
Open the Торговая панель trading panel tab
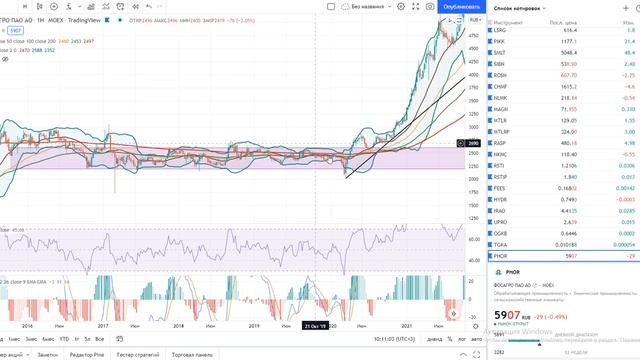192,355
